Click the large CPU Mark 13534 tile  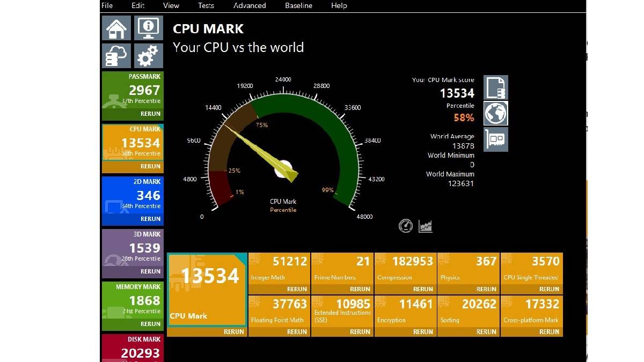[x=207, y=290]
